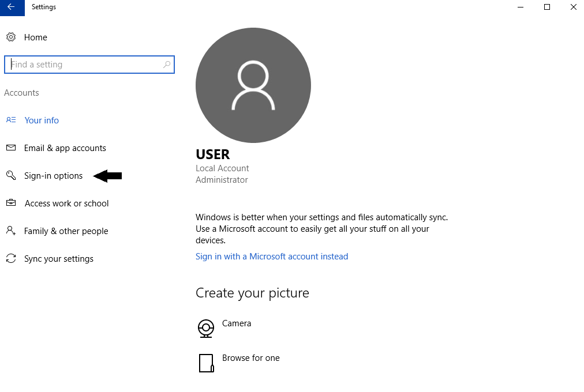Click the file icon beside Browse for one
The height and width of the screenshot is (392, 584).
[206, 363]
